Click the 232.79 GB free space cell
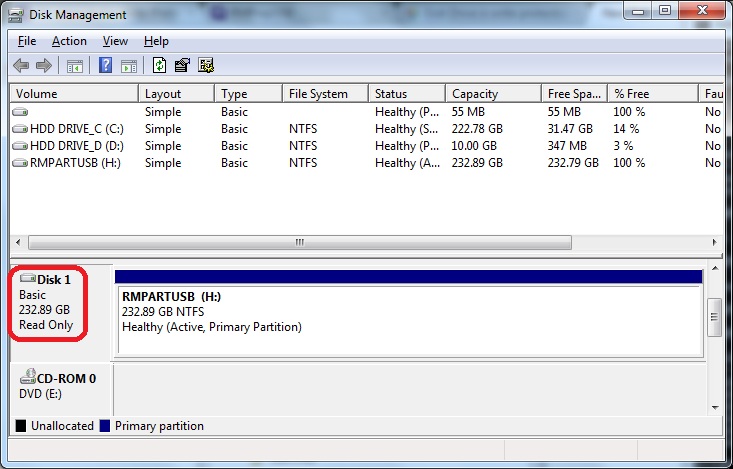This screenshot has height=469, width=733. 573,163
